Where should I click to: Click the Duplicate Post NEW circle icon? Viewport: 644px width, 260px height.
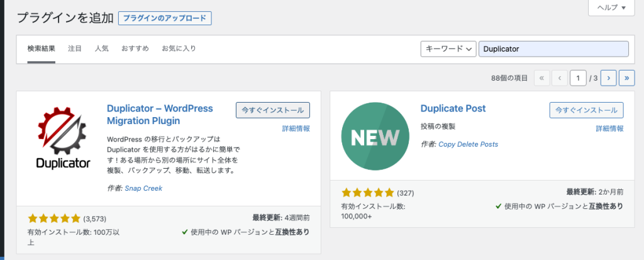pyautogui.click(x=375, y=136)
